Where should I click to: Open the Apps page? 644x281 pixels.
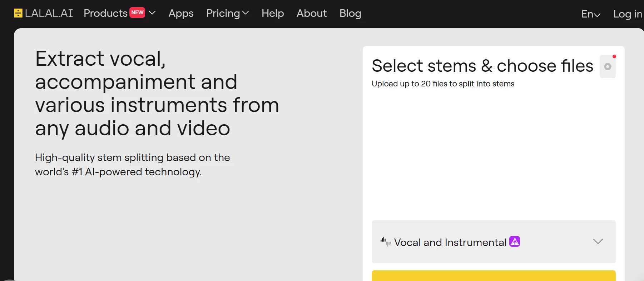point(181,14)
